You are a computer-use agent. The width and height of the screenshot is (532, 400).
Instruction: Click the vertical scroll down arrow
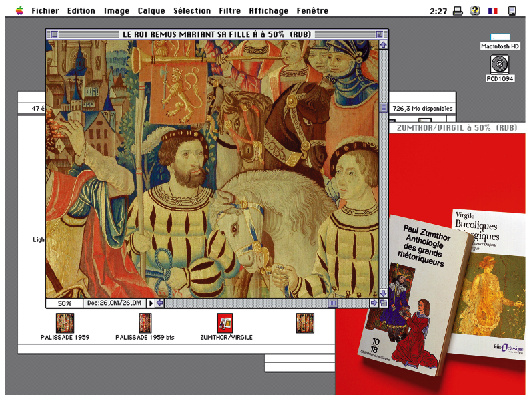[383, 293]
